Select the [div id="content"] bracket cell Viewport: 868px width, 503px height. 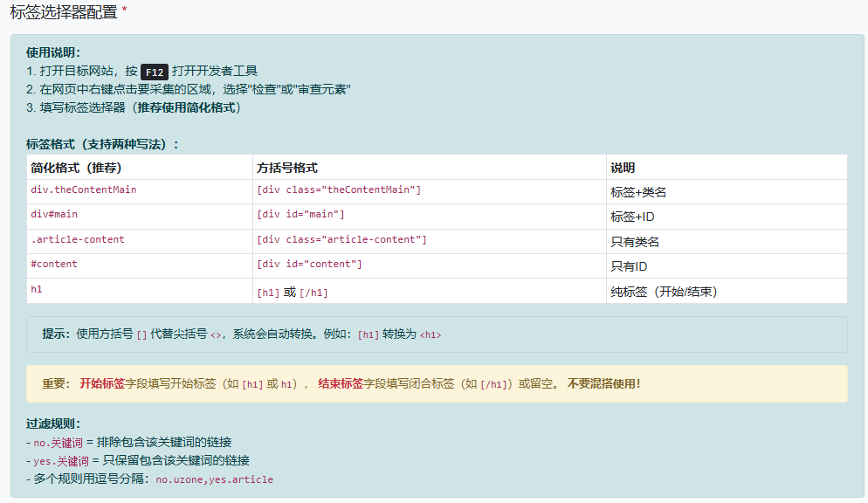click(x=309, y=265)
